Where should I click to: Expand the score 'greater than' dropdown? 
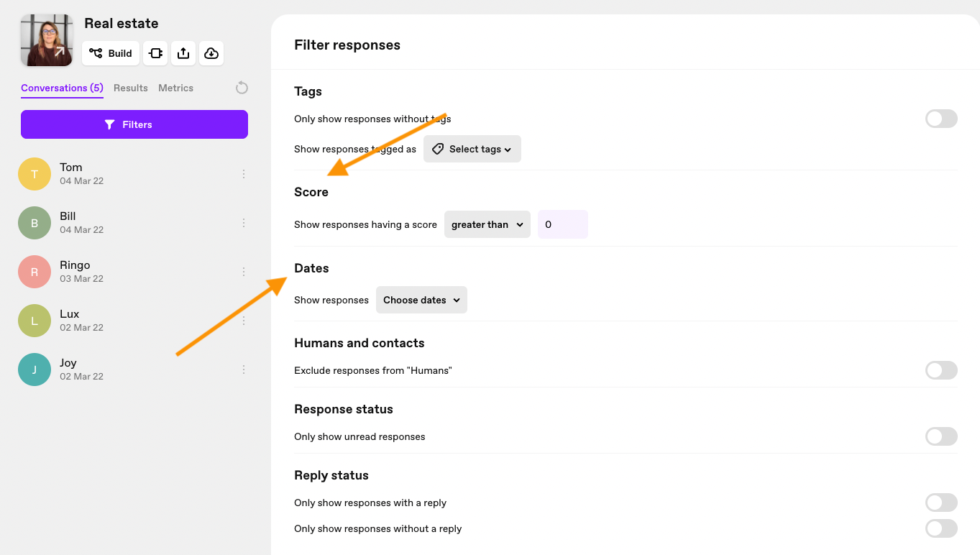click(x=487, y=224)
